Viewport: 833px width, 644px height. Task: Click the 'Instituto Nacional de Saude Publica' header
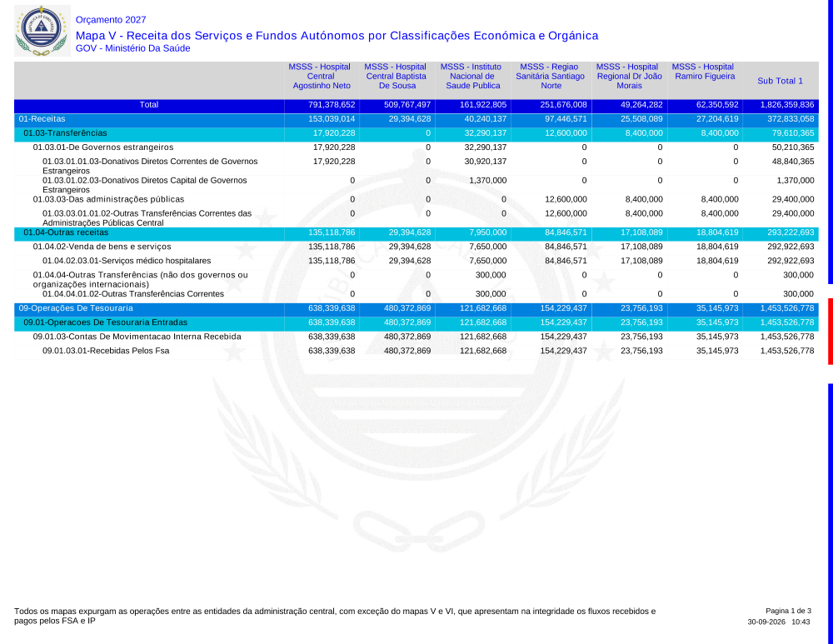[x=472, y=76]
